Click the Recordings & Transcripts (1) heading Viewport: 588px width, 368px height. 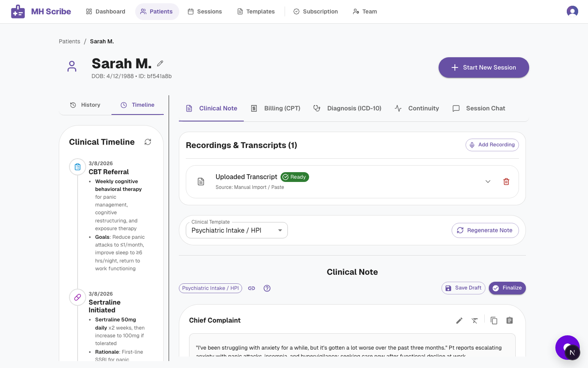241,145
